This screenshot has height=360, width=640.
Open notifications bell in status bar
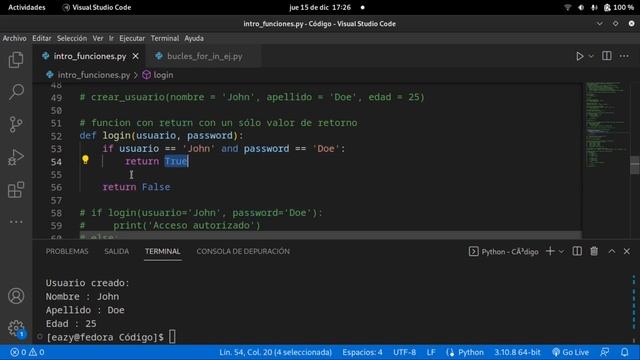624,352
